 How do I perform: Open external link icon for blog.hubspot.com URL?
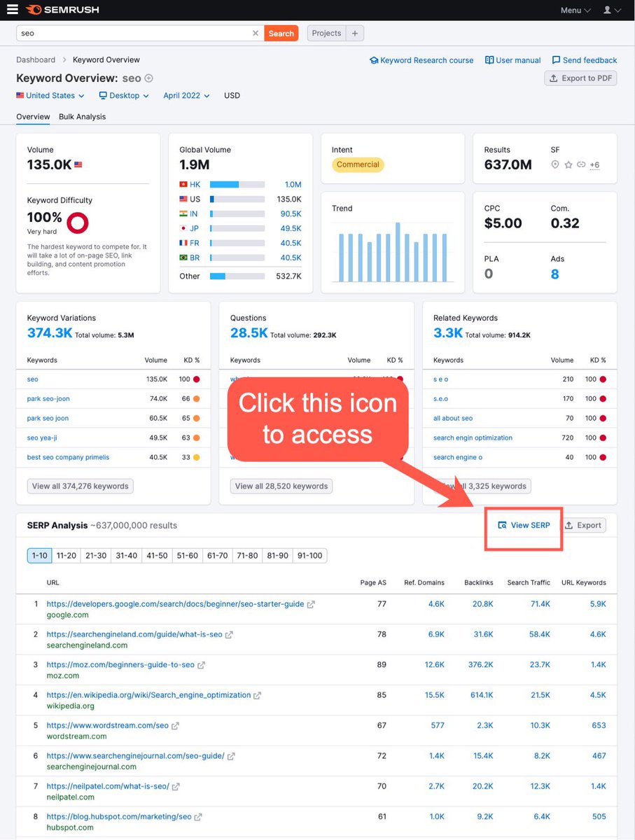pos(198,817)
